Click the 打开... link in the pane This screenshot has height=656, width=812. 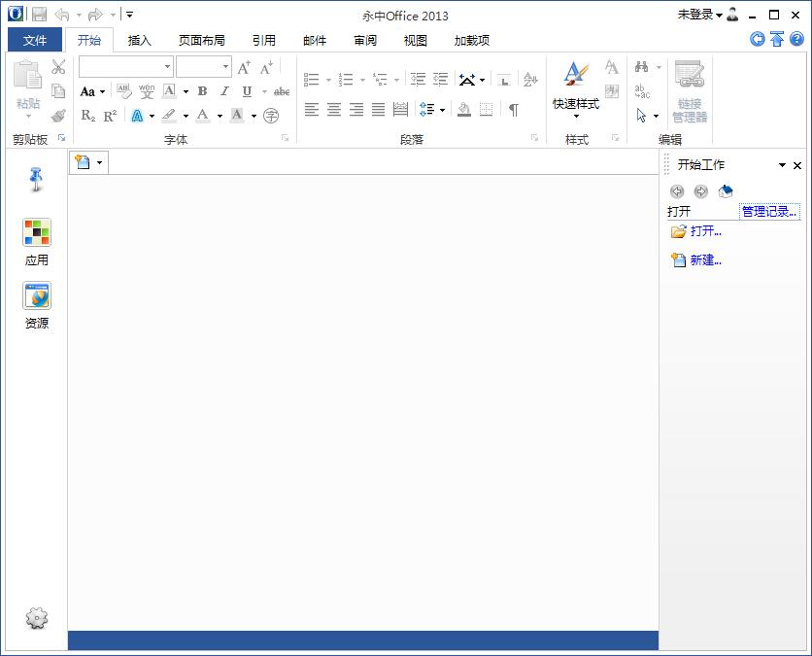(704, 230)
